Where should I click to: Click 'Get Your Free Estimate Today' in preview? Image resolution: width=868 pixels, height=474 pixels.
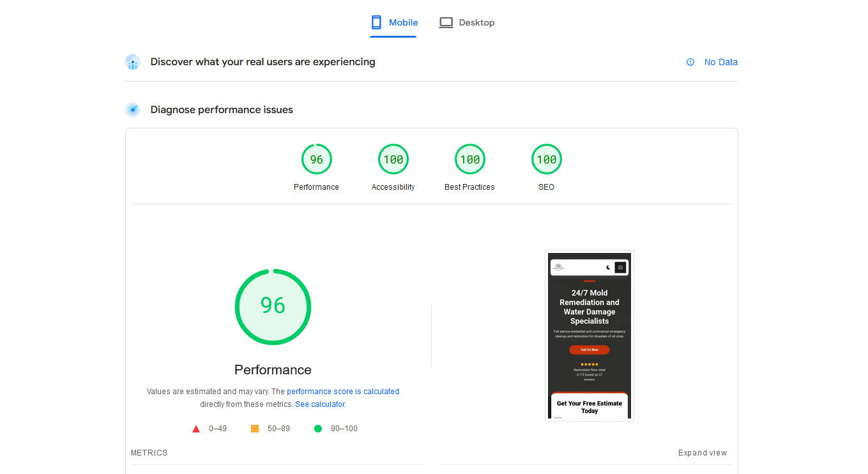click(x=590, y=407)
